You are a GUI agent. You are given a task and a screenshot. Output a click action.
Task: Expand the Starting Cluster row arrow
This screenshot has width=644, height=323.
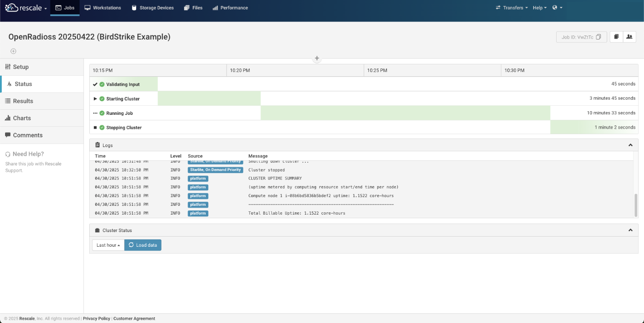[x=95, y=99]
